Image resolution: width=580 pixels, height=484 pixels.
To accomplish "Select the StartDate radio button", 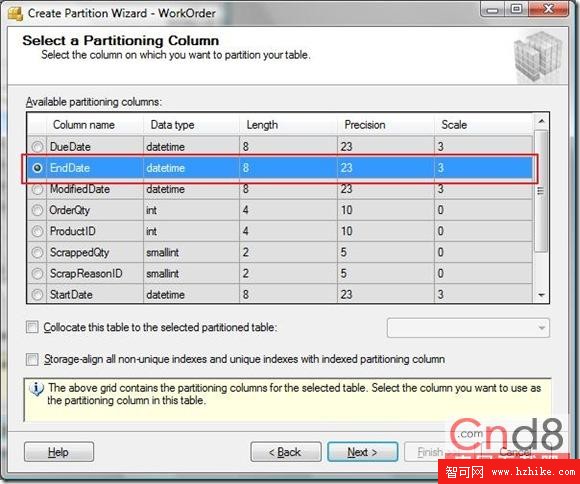I will [37, 295].
